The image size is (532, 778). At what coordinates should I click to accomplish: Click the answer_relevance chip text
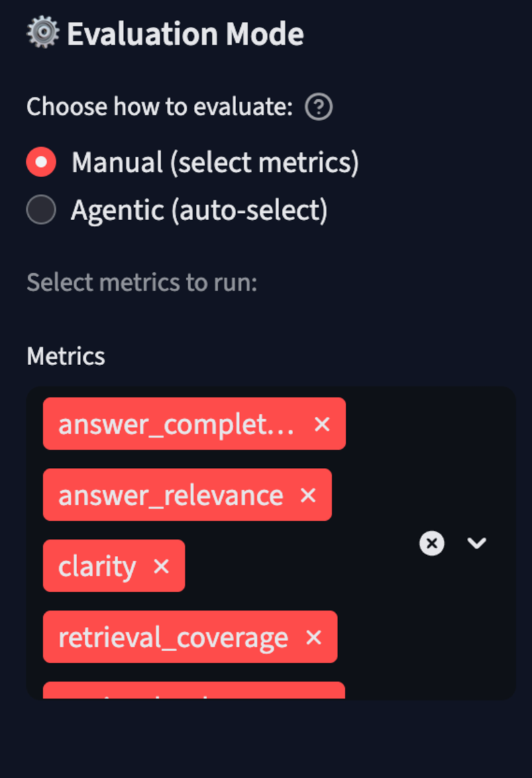170,495
